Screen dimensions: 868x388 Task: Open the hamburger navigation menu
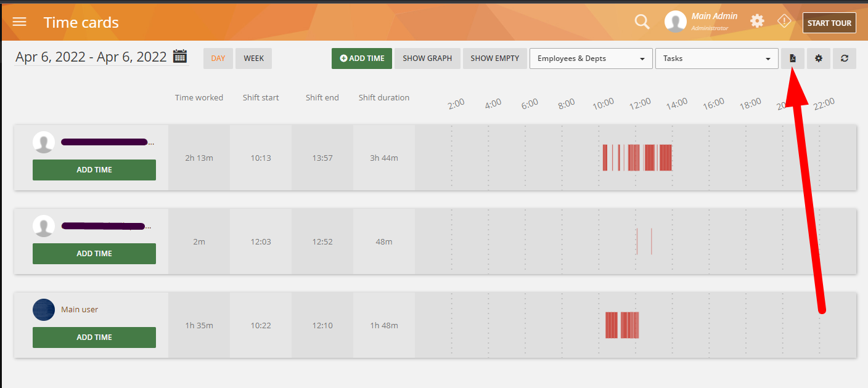(x=20, y=22)
